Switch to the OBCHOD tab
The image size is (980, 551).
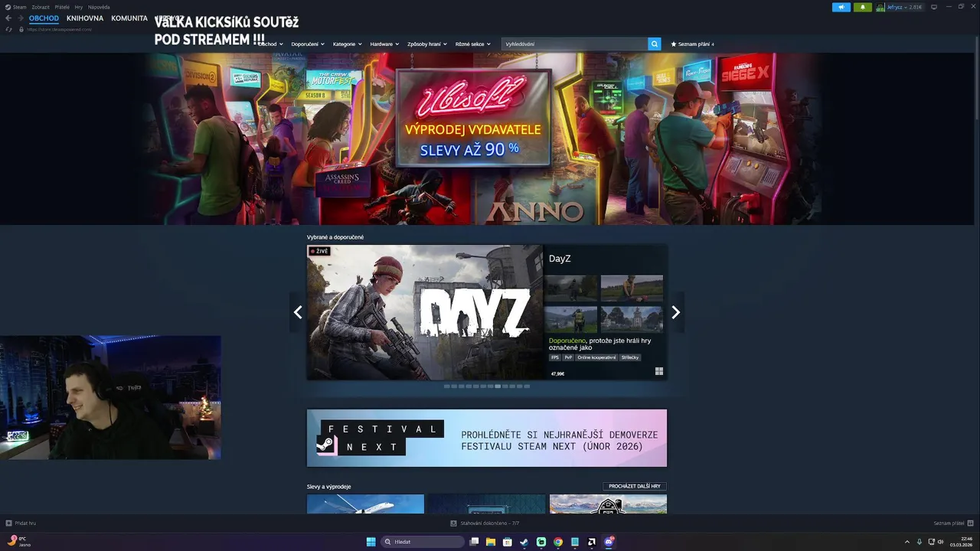pos(44,18)
